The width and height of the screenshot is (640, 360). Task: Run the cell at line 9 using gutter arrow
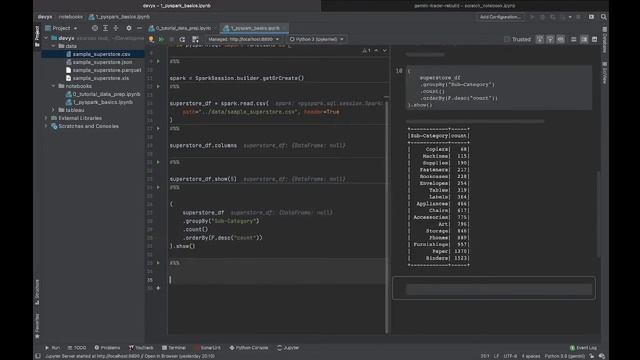(158, 61)
